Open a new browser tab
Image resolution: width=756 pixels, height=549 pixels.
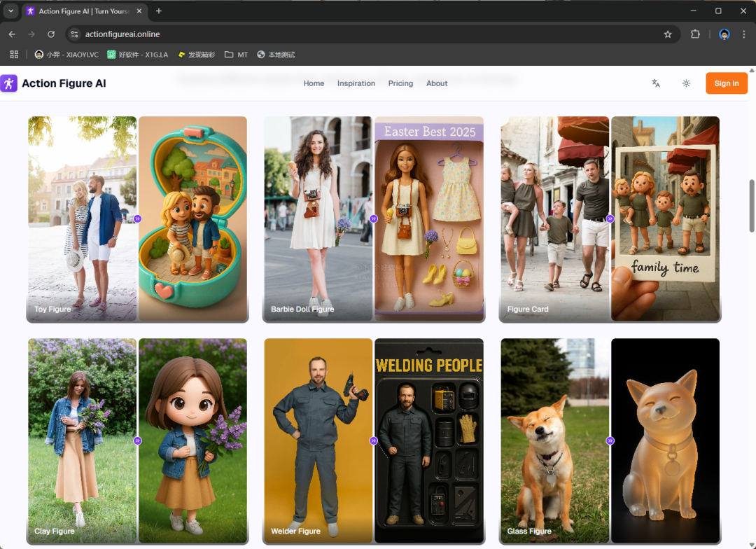click(x=159, y=11)
